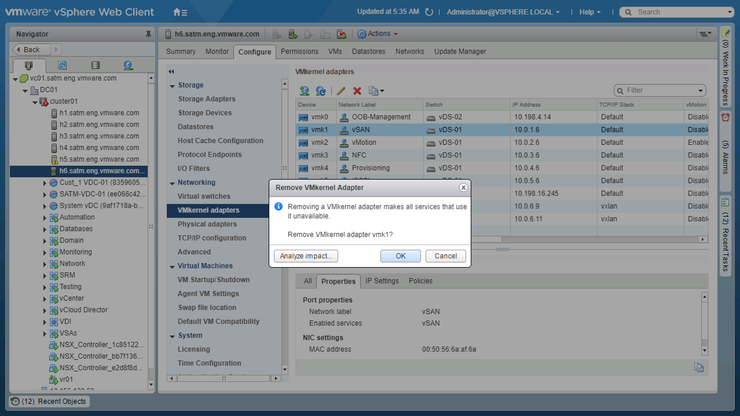Viewport: 740px width, 416px height.
Task: Open the Work In Progress side panel
Action: click(x=725, y=68)
